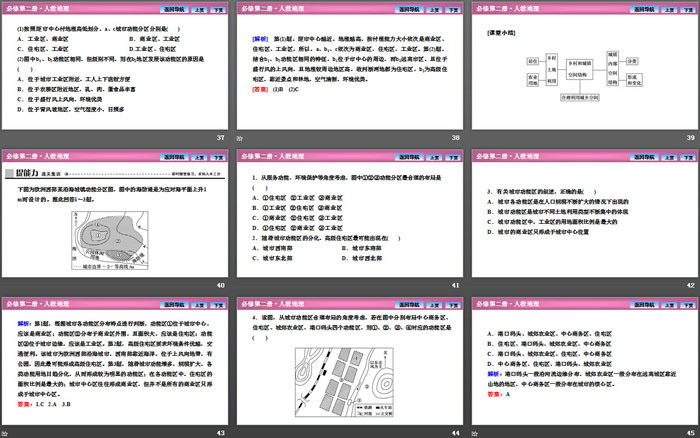Image resolution: width=700 pixels, height=438 pixels.
Task: Click 返回导航 button on slide 45
Action: tap(644, 305)
